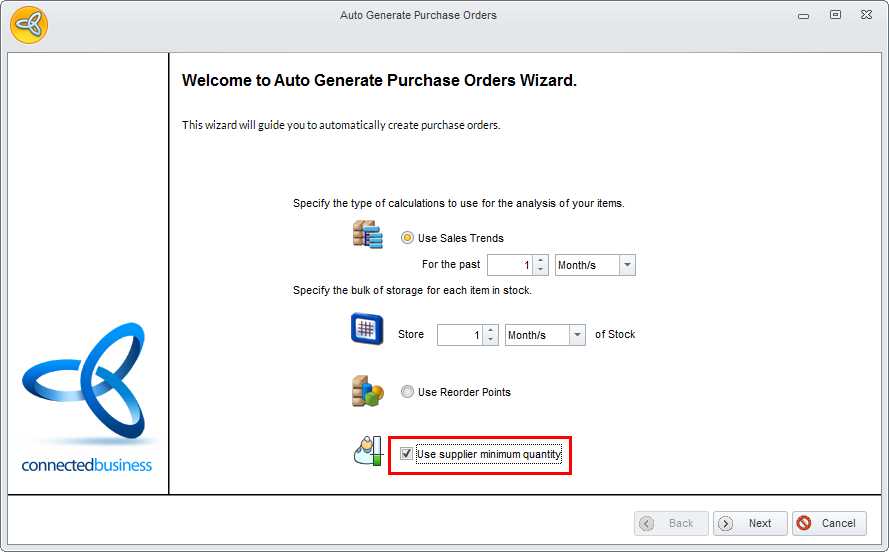This screenshot has width=889, height=552.
Task: Select the Use Sales Trends radio option
Action: [407, 238]
